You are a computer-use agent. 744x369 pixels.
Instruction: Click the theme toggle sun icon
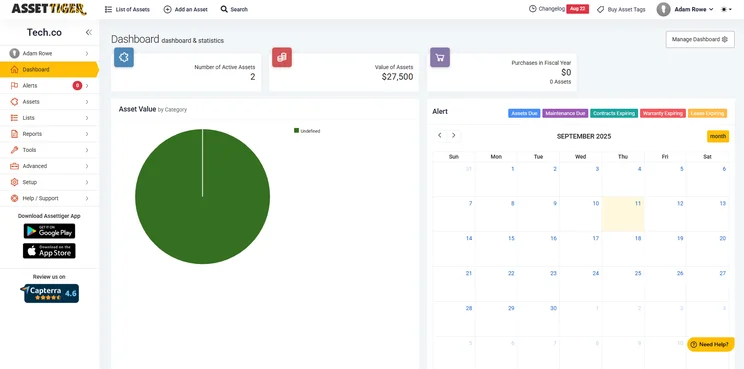pyautogui.click(x=724, y=9)
